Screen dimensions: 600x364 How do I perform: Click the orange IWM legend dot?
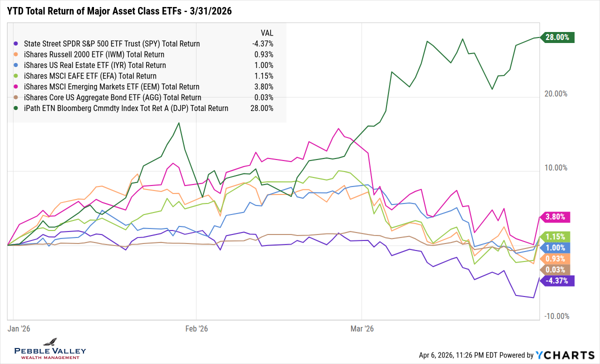coord(16,54)
